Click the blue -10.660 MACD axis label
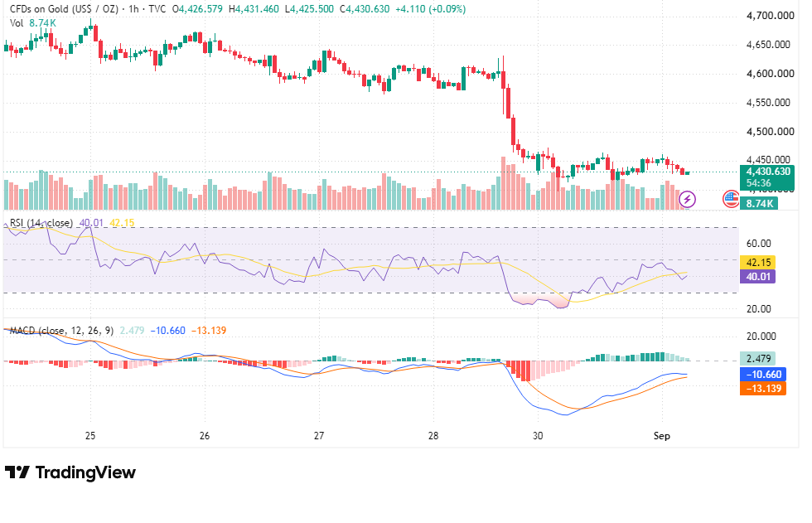 point(763,375)
